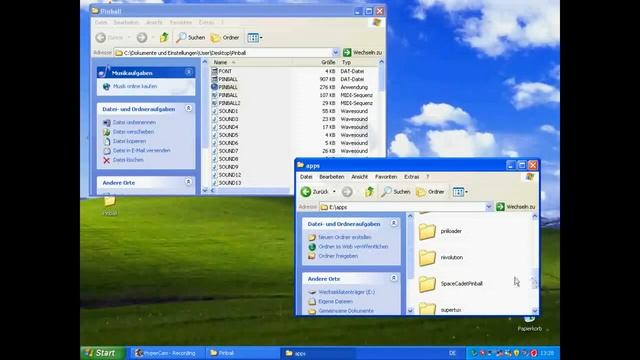Screen dimensions: 640x360
Task: Switch to HyperCam Recording taskbar button
Action: [x=166, y=353]
